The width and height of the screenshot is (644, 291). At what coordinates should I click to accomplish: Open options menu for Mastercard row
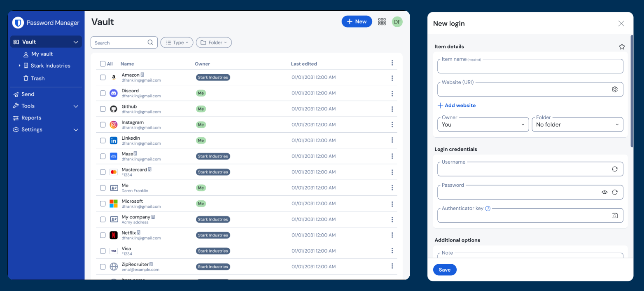pyautogui.click(x=392, y=172)
